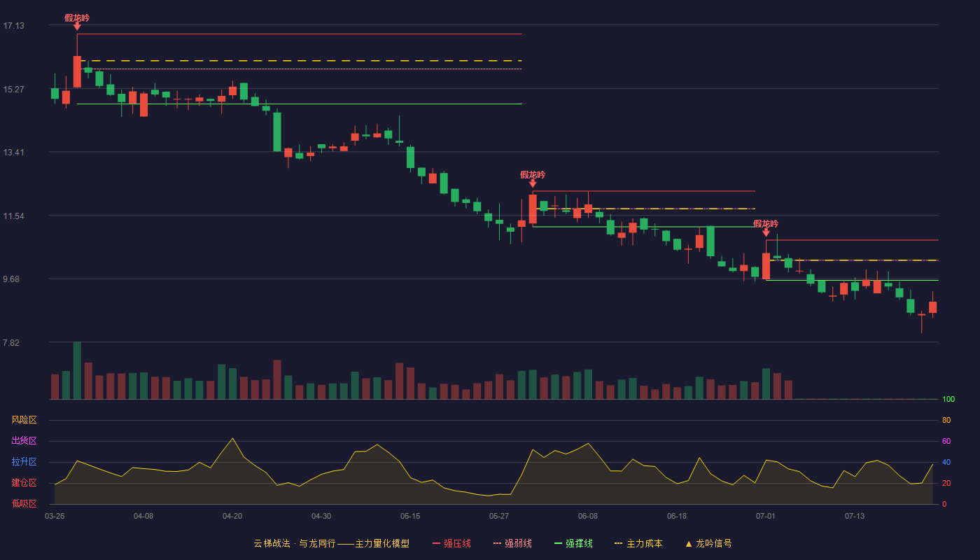Toggle the 强弱线 legend entry
The width and height of the screenshot is (980, 560).
point(512,543)
